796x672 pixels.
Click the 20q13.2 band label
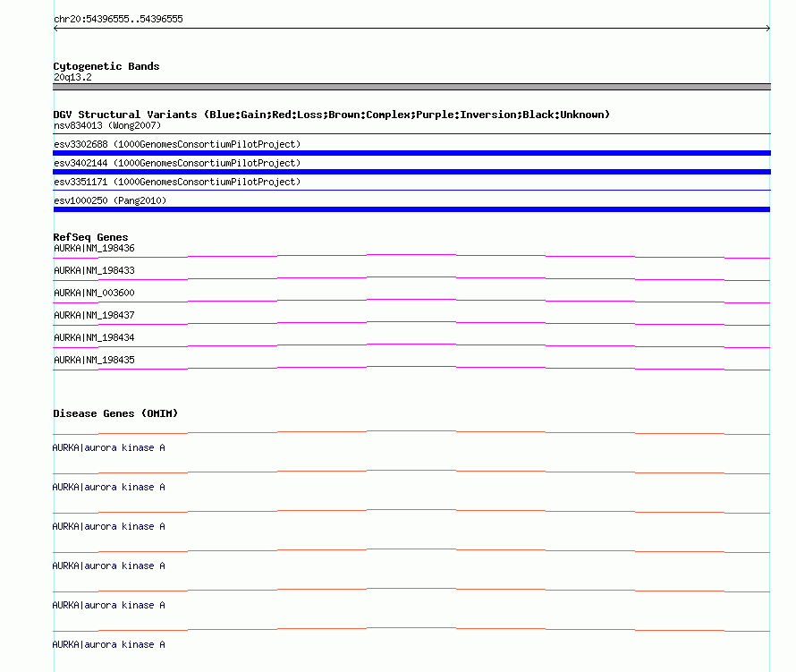coord(72,77)
